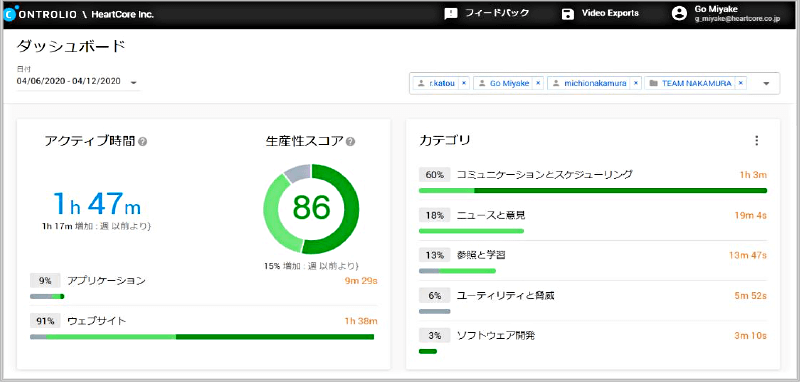Click the 9m 29s application duration

tap(360, 281)
